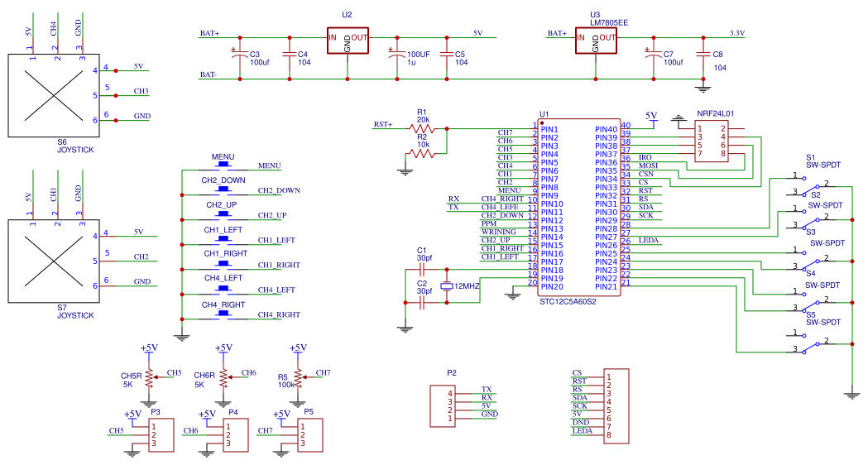
Task: Click the WRINING net label
Action: tap(499, 232)
